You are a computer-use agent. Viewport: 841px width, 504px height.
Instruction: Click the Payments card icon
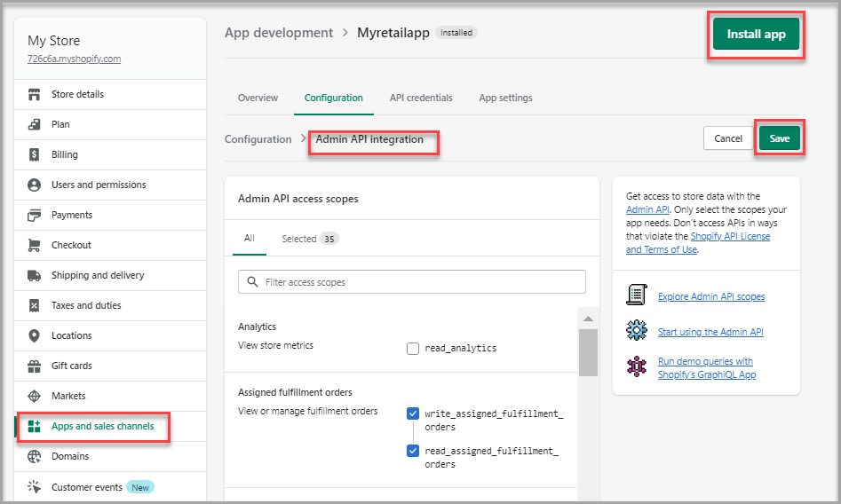click(x=35, y=215)
